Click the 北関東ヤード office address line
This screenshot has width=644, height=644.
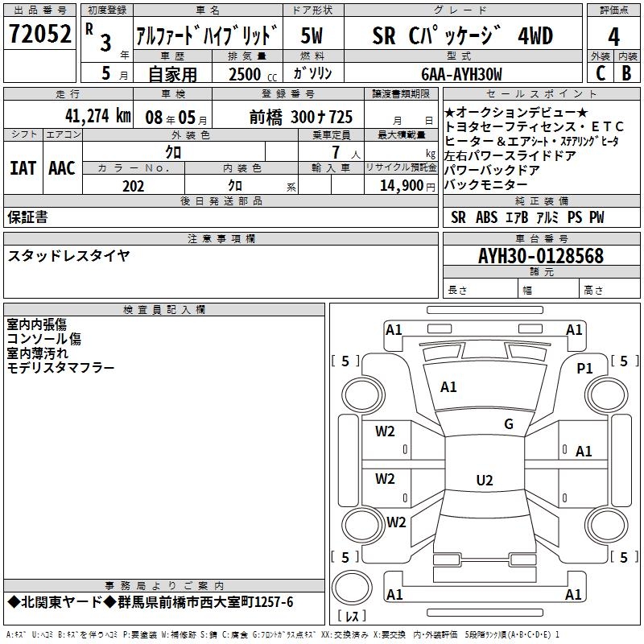[x=151, y=602]
